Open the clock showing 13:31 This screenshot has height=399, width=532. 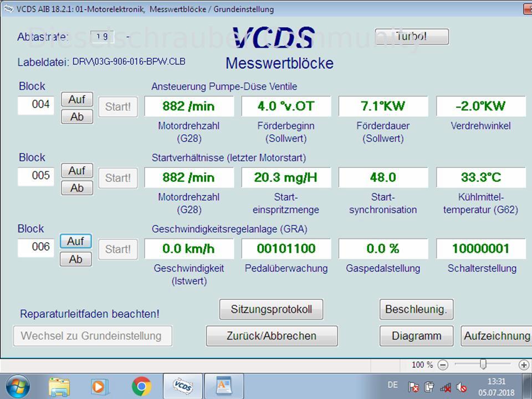497,387
